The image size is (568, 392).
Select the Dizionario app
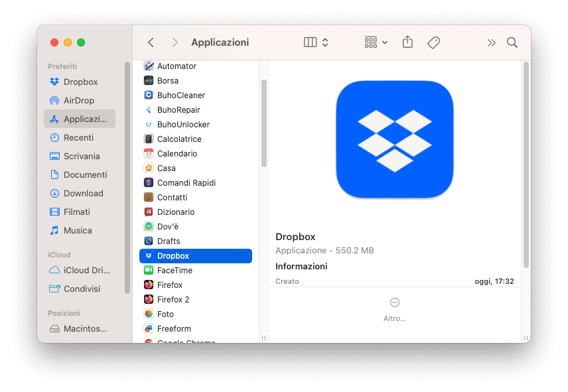coord(196,212)
